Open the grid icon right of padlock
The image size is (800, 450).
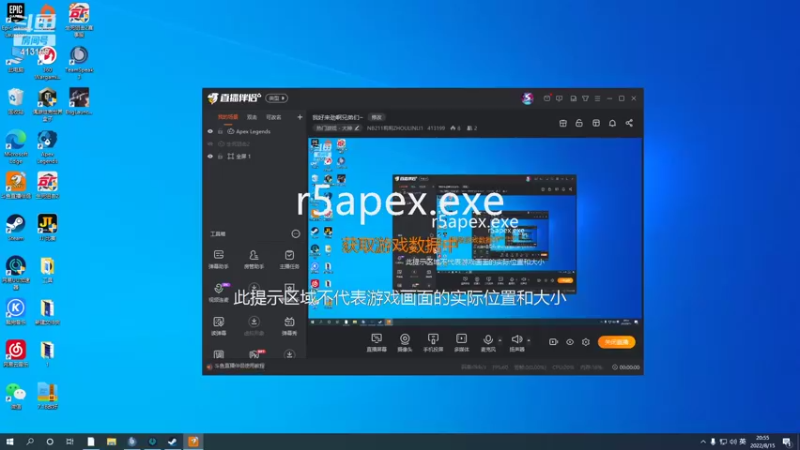point(596,123)
